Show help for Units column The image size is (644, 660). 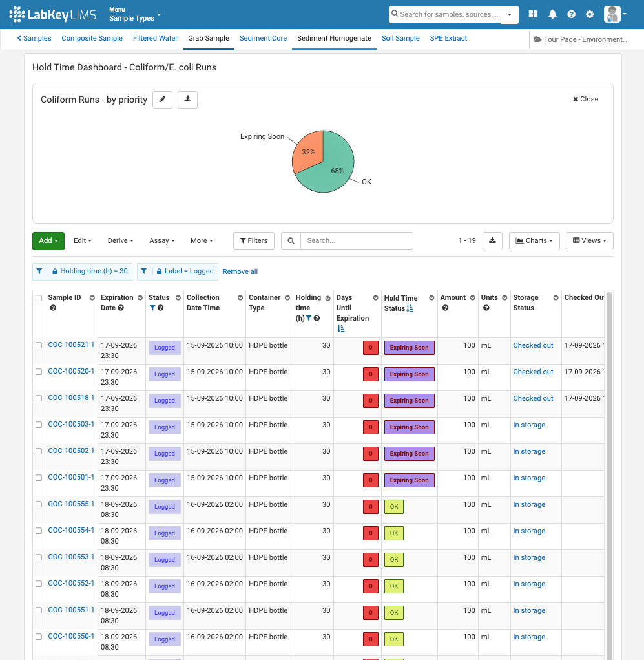coord(486,308)
